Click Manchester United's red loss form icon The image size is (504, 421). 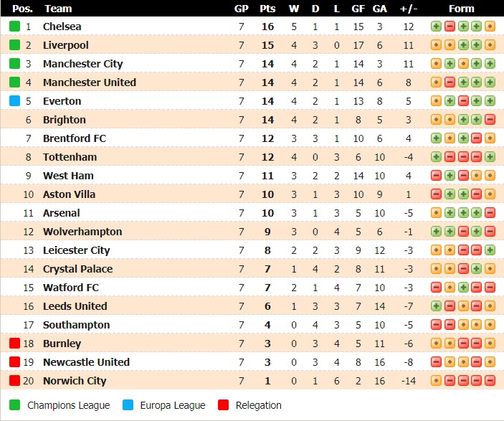click(450, 82)
